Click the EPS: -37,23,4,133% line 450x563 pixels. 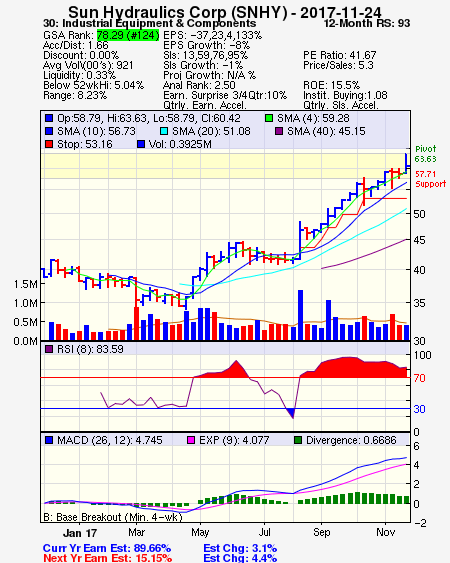pos(213,35)
